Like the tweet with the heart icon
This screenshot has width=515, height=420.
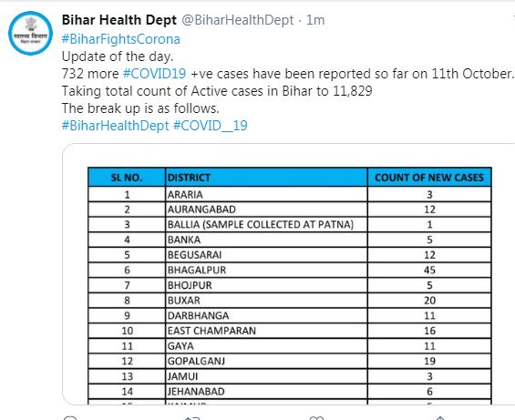(x=316, y=418)
